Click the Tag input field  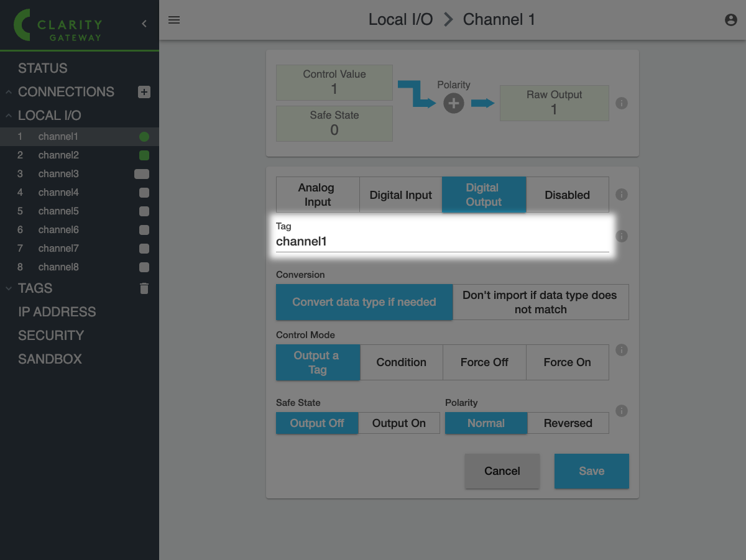coord(441,242)
